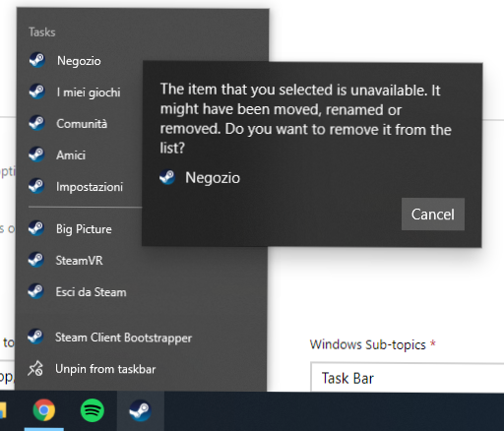This screenshot has width=504, height=431.
Task: Click the Task Bar sub-topic field
Action: [x=407, y=377]
